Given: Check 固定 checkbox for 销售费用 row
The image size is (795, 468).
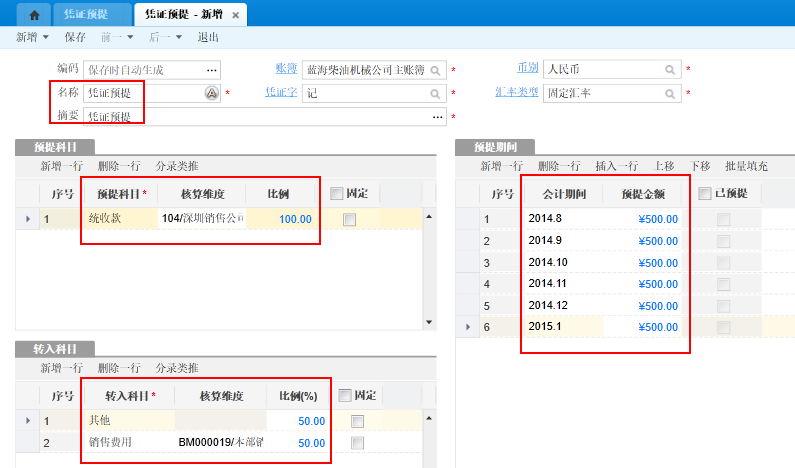Looking at the screenshot, I should (x=357, y=443).
